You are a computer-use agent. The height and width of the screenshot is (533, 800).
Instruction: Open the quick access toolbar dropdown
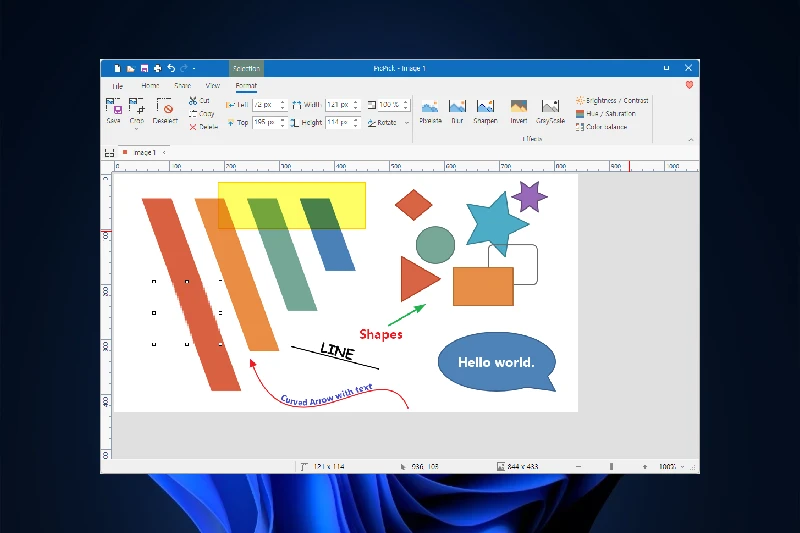click(194, 69)
